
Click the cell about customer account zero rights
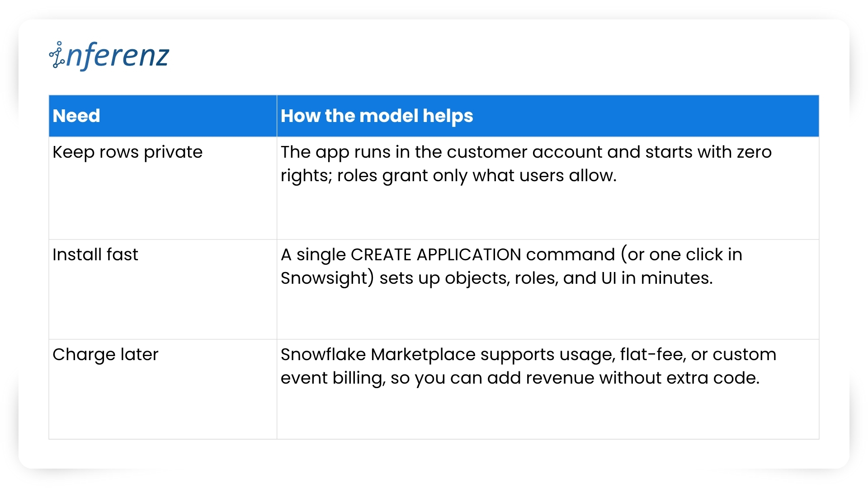[548, 188]
